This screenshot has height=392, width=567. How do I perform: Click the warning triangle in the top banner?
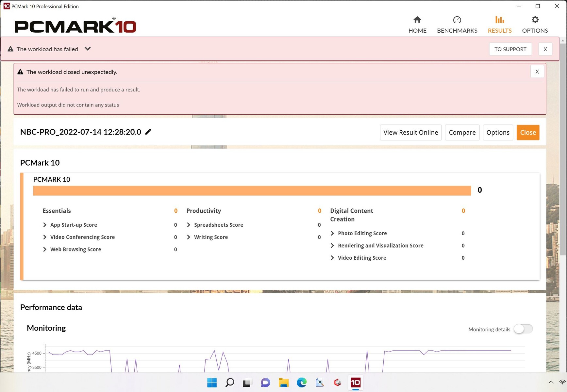[10, 49]
